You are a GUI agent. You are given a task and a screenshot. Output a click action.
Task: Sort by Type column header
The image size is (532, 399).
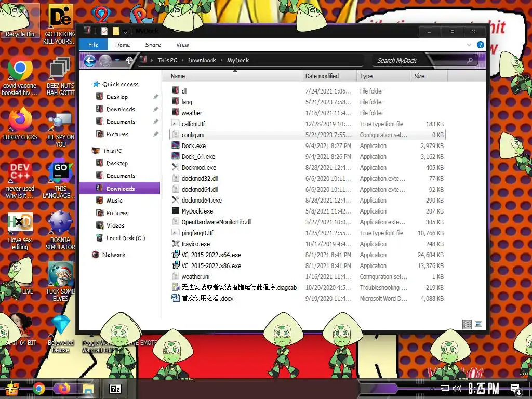click(384, 76)
